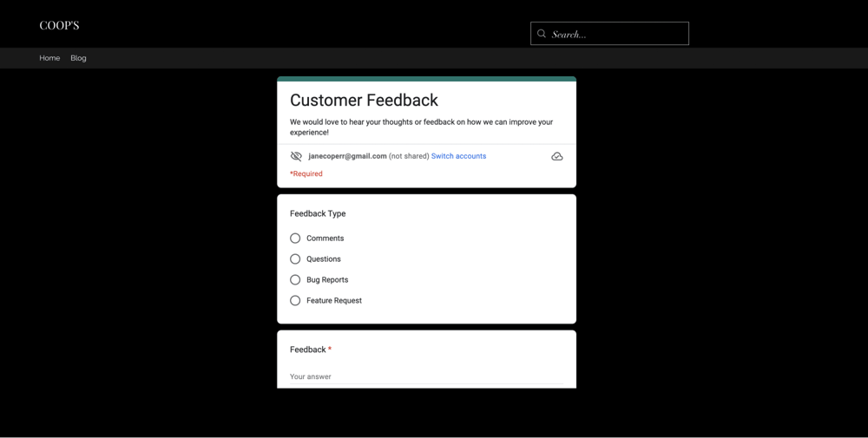
Task: Click the Feedback question label with asterisk
Action: [310, 350]
